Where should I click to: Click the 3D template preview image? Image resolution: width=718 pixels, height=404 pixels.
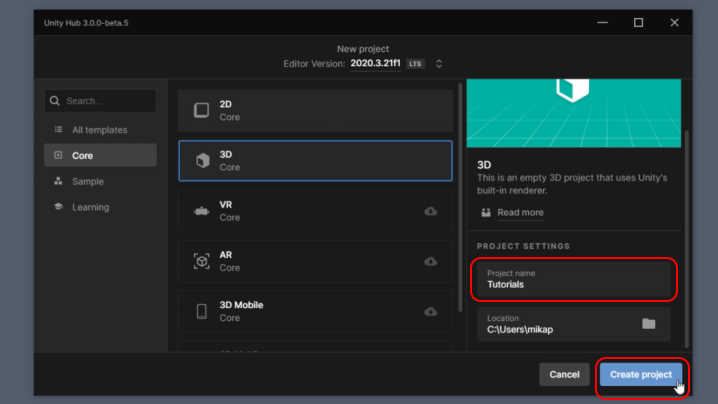click(x=573, y=113)
